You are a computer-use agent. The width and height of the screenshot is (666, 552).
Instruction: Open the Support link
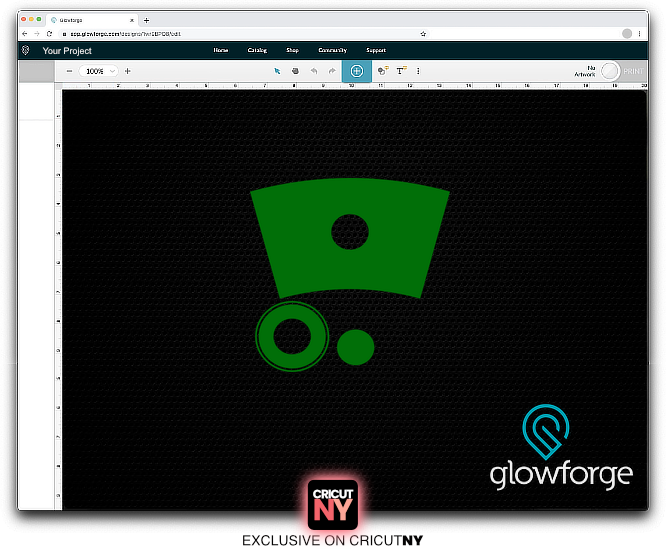pos(376,50)
